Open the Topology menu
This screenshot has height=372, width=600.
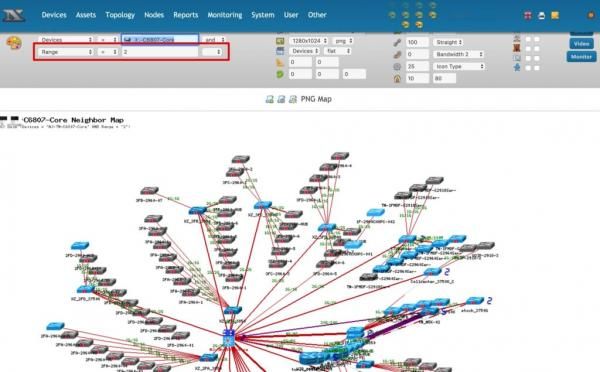(120, 15)
